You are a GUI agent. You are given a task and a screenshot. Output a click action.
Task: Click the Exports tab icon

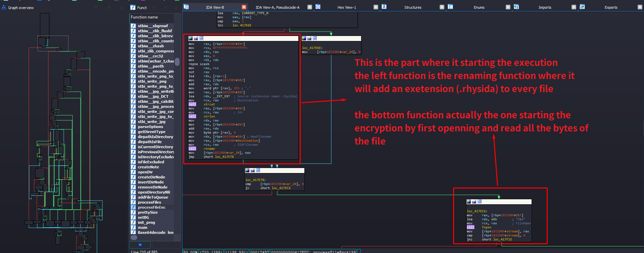(582, 7)
